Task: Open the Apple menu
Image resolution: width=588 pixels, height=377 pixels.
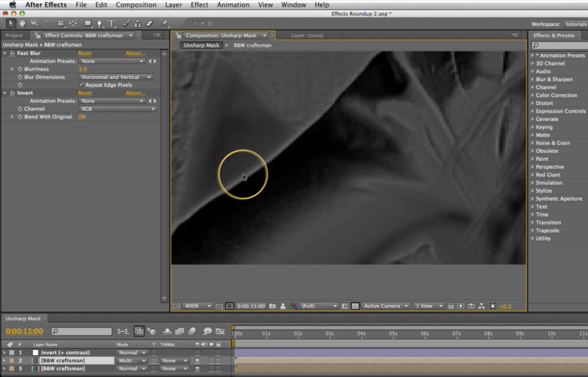Action: pyautogui.click(x=12, y=5)
